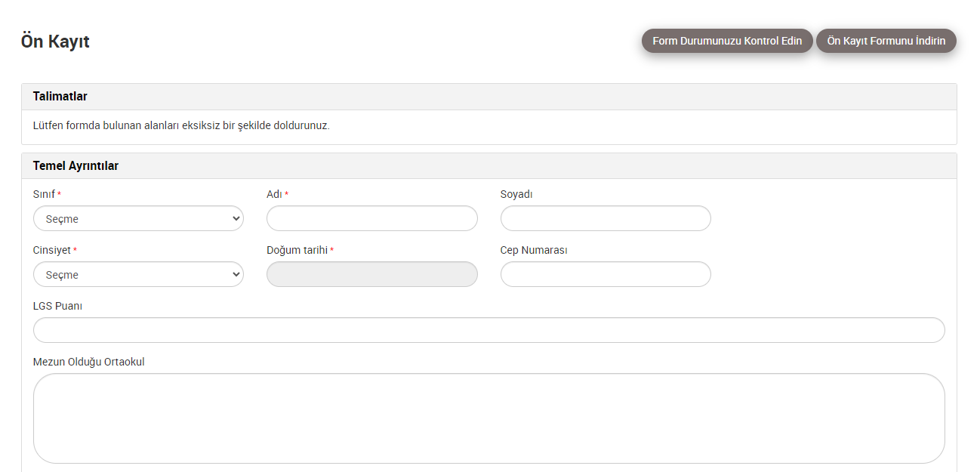Focus the Adı text field
The height and width of the screenshot is (472, 980).
point(371,219)
